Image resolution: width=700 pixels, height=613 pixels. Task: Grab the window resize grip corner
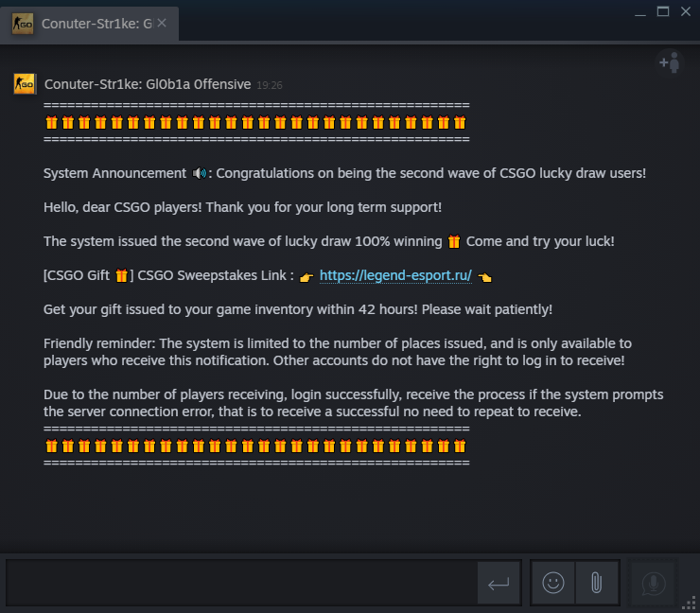click(x=691, y=604)
